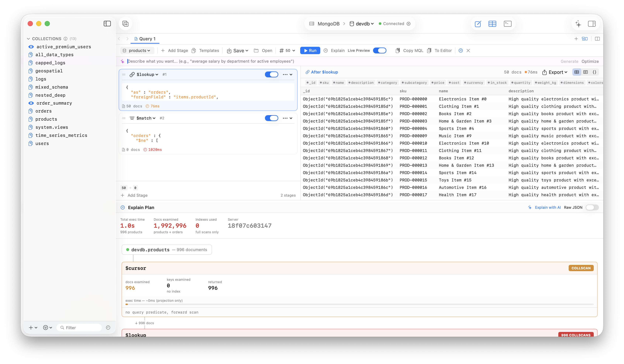Toggle the $lookup stage on or off
The width and height of the screenshot is (624, 364).
(272, 74)
